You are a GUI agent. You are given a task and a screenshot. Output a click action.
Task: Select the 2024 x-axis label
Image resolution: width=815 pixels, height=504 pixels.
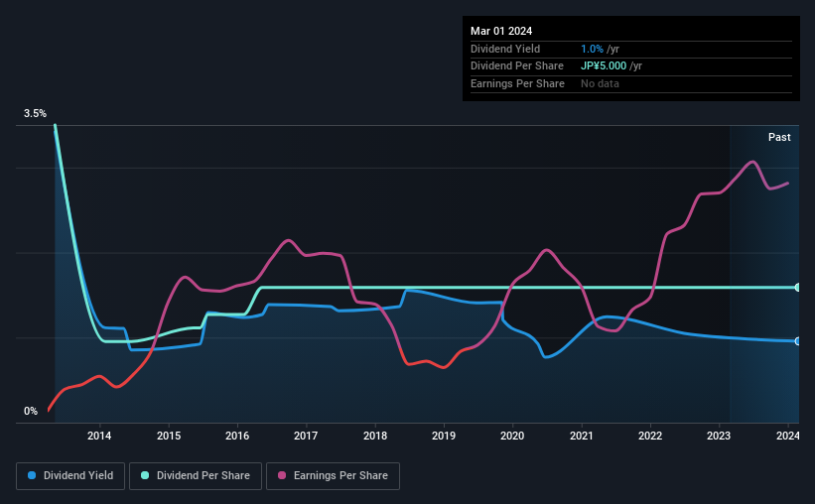787,436
